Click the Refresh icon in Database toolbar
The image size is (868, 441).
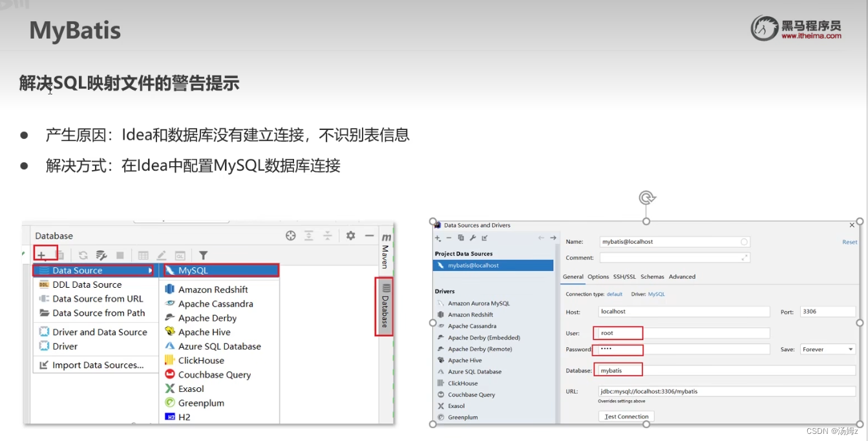tap(83, 255)
